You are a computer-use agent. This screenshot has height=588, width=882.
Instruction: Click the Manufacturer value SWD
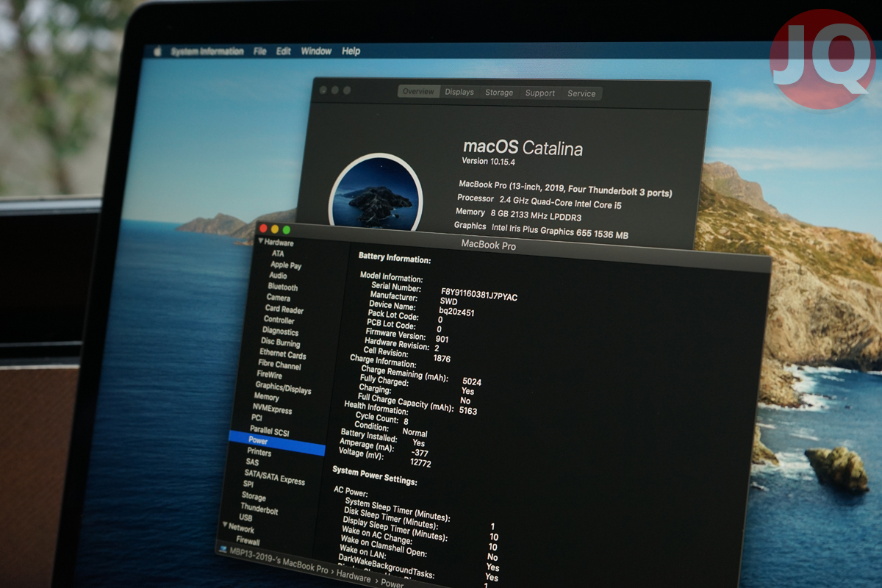(x=448, y=302)
